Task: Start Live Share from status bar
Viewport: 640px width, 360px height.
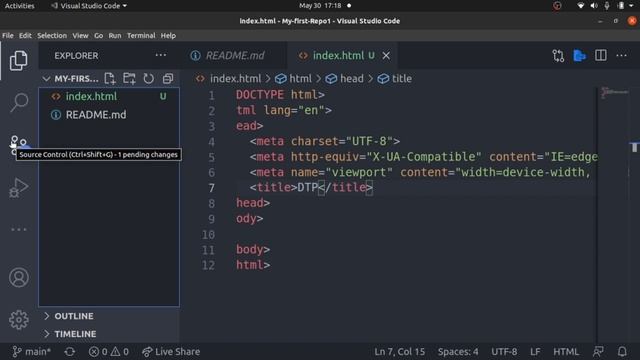Action: click(x=171, y=351)
